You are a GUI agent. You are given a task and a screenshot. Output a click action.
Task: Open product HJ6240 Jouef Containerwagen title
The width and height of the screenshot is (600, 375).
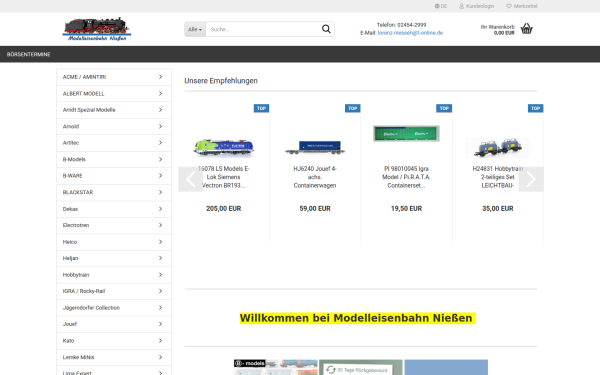pos(315,177)
